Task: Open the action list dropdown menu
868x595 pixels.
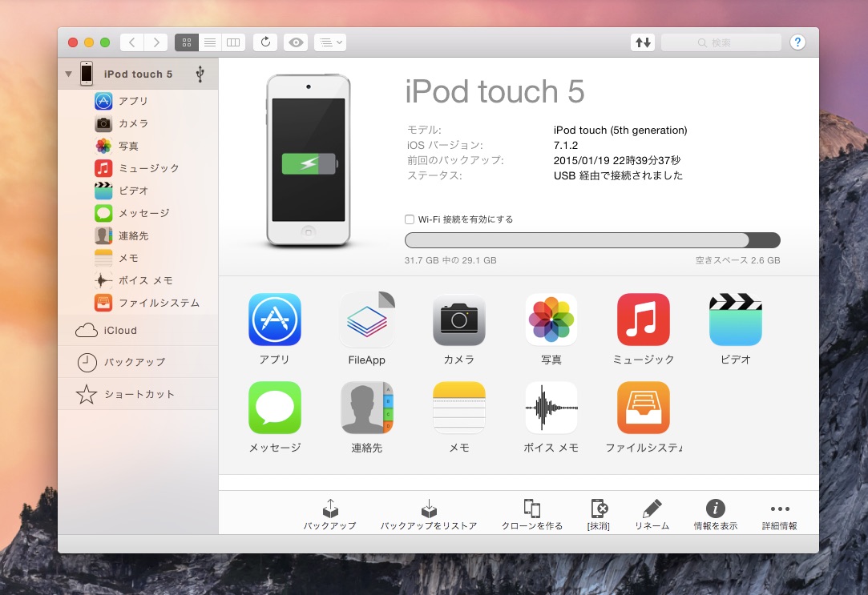Action: tap(330, 42)
